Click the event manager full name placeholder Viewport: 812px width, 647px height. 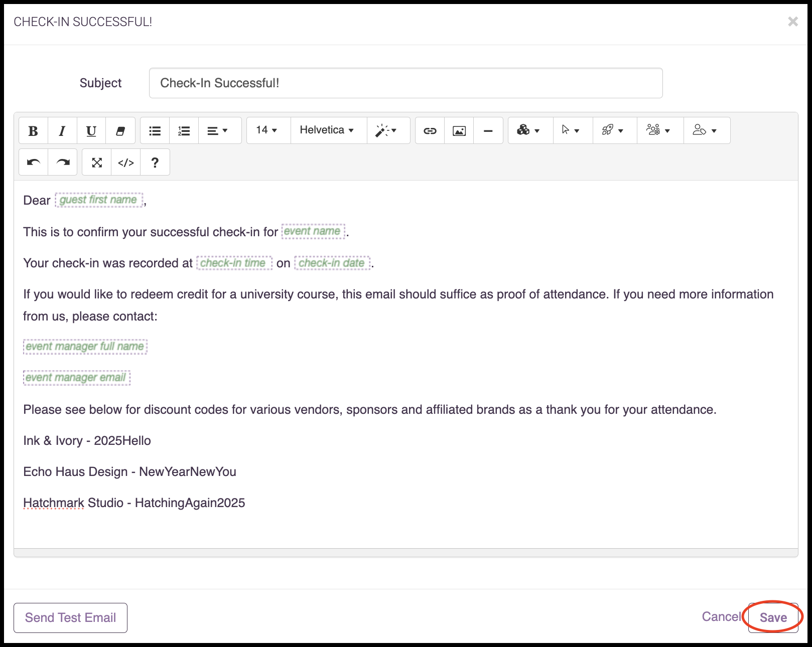85,347
